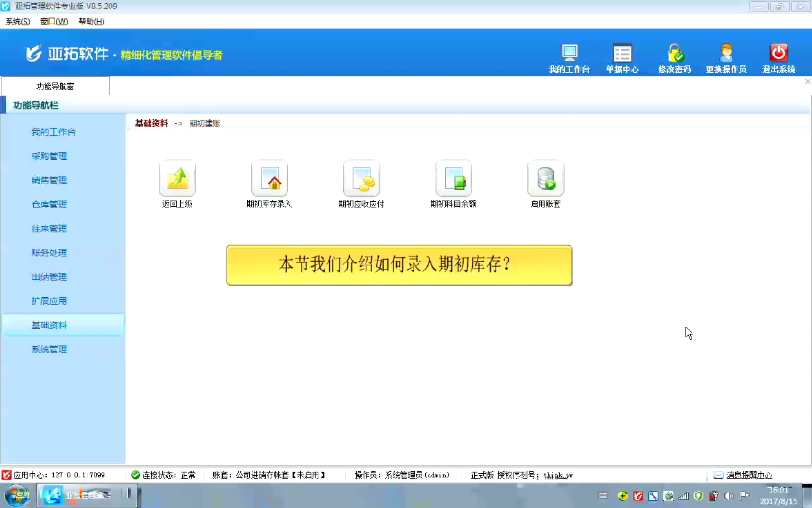Viewport: 812px width, 508px height.
Task: Click the 返回上级 arrow icon
Action: (177, 179)
